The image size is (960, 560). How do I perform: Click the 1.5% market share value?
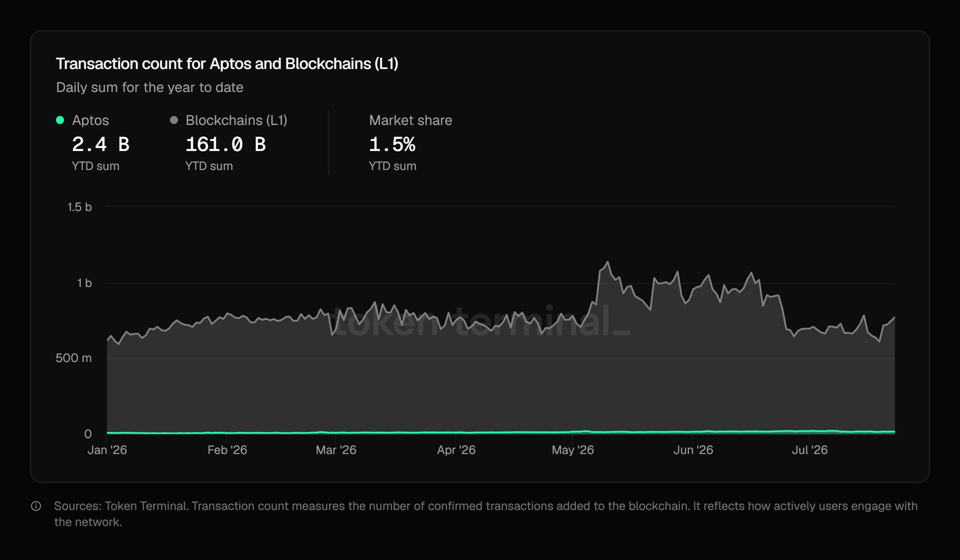point(392,144)
